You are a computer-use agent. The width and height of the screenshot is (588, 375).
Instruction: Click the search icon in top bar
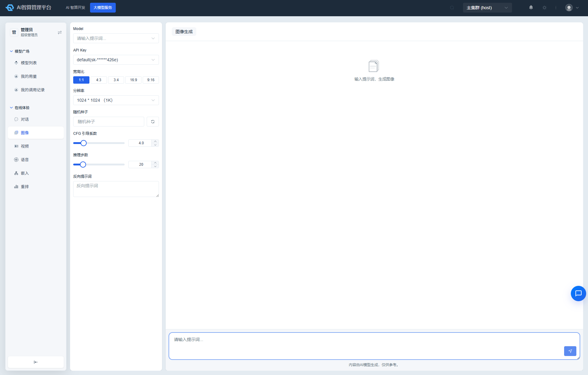(x=452, y=8)
